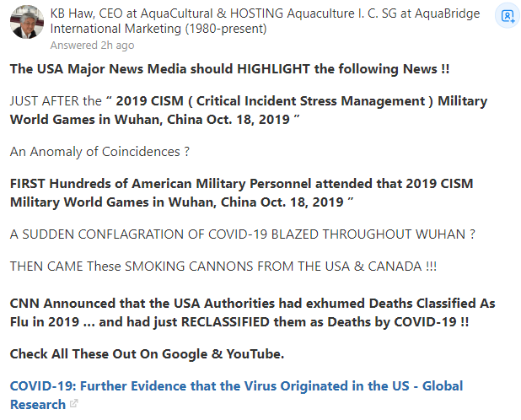Click the paragraph starting 'JUST AFTER the'
This screenshot has width=521, height=420.
(x=248, y=110)
